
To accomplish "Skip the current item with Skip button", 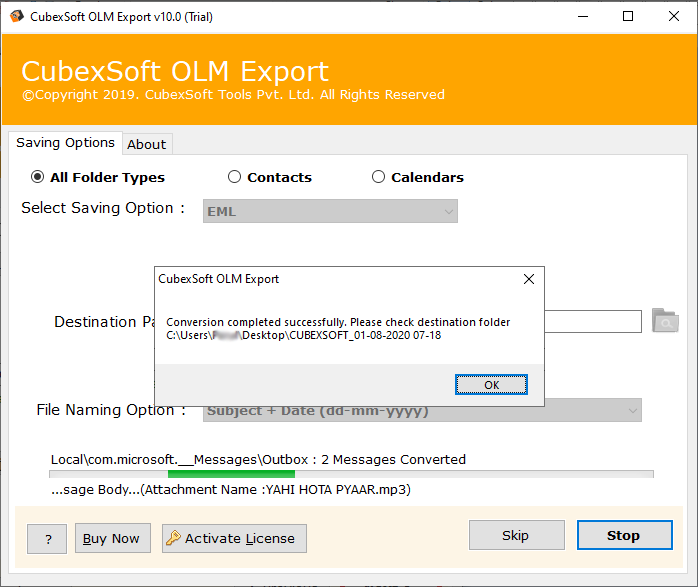I will [516, 535].
